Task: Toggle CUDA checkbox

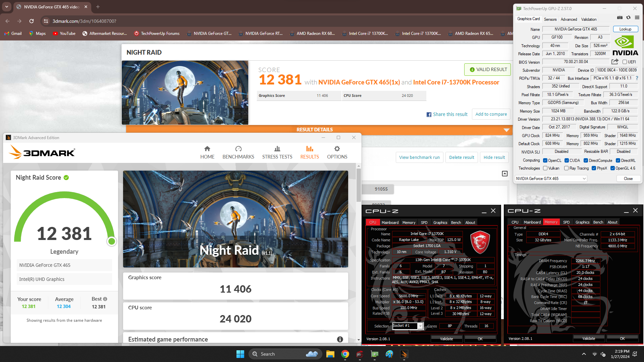Action: [x=567, y=161]
